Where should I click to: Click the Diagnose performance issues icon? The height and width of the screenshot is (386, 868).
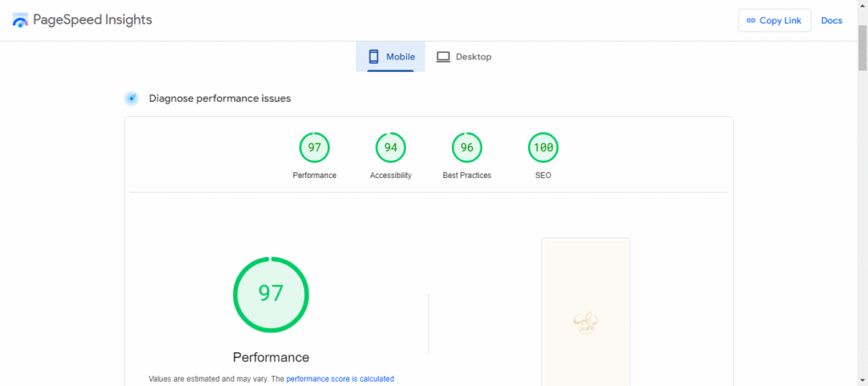pos(131,98)
